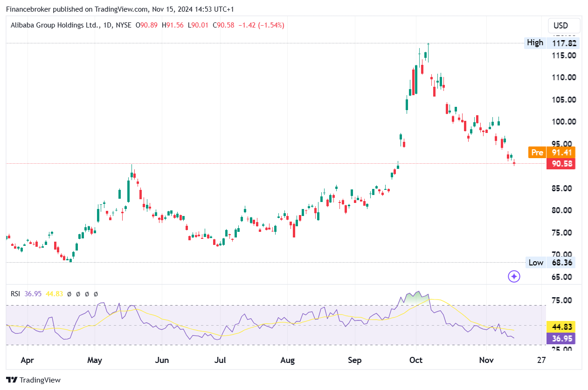Click the yellow 44.83 RSI average value tag
Screen dimensions: 588x390
[x=561, y=327]
